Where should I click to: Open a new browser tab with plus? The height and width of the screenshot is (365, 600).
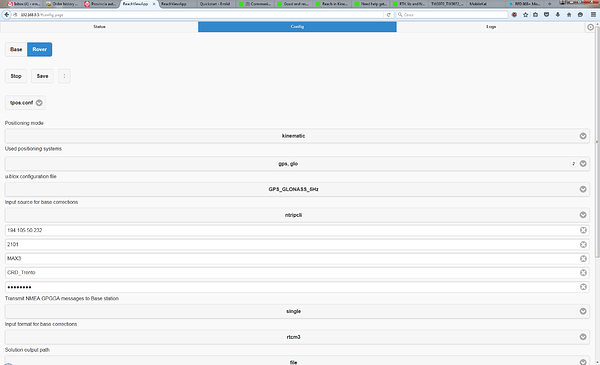click(549, 4)
